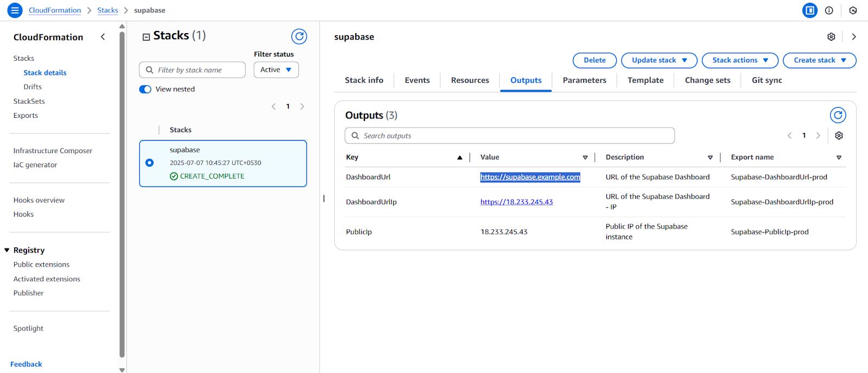The width and height of the screenshot is (868, 373).
Task: Collapse the Stacks panel split icon
Action: tap(146, 37)
